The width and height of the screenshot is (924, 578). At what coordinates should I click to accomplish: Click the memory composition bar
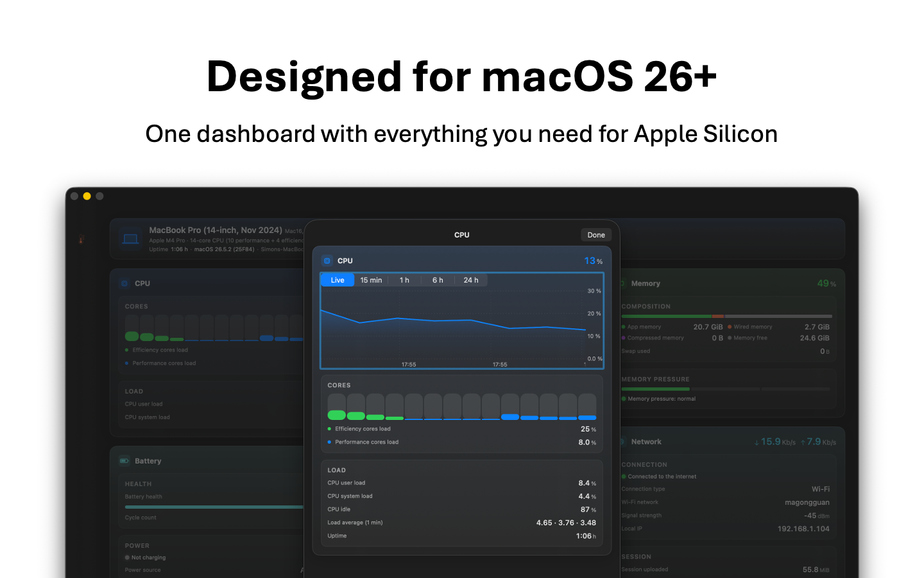pyautogui.click(x=726, y=316)
